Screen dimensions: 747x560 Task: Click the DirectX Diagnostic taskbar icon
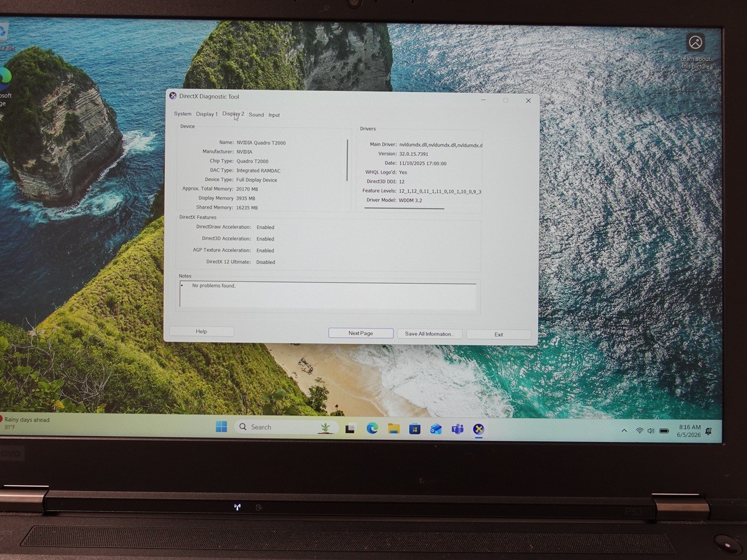tap(478, 429)
